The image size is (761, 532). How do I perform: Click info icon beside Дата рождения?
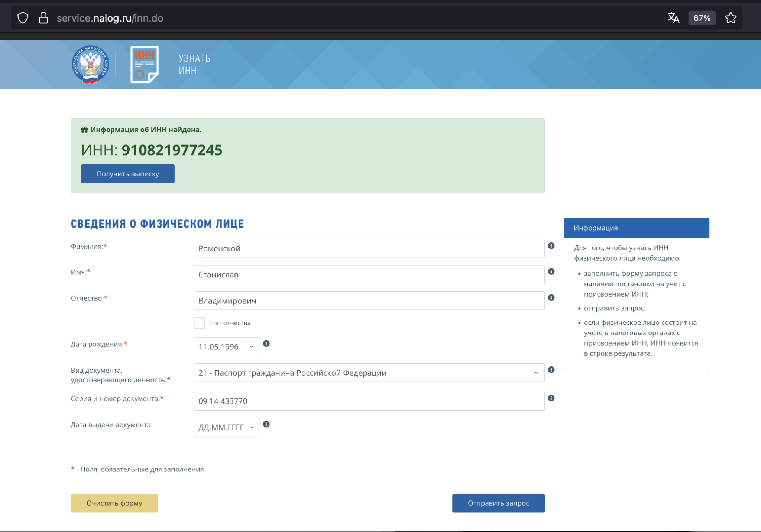[x=266, y=344]
